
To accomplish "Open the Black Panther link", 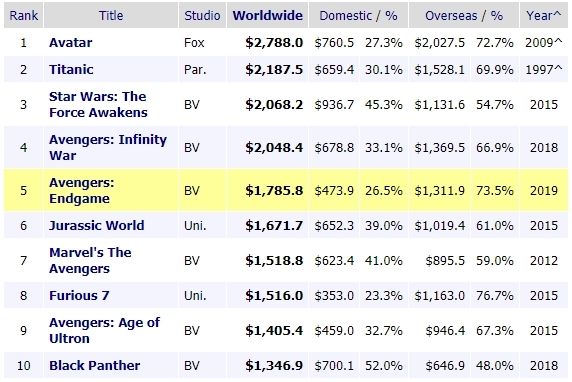I will pyautogui.click(x=94, y=365).
